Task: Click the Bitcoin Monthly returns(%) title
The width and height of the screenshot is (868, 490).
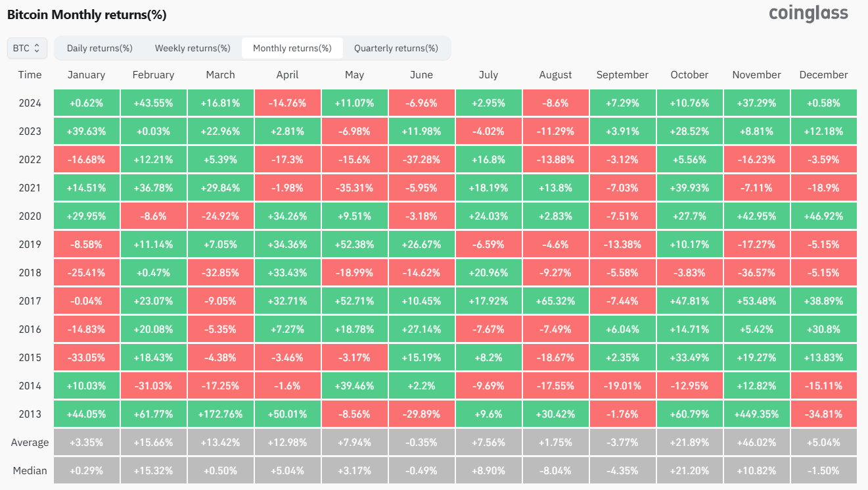Action: tap(87, 14)
